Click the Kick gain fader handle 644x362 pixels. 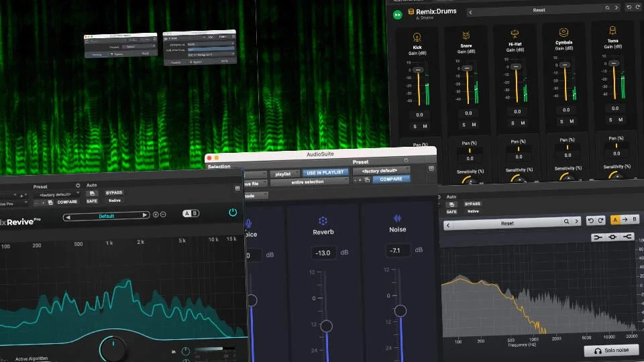point(418,70)
